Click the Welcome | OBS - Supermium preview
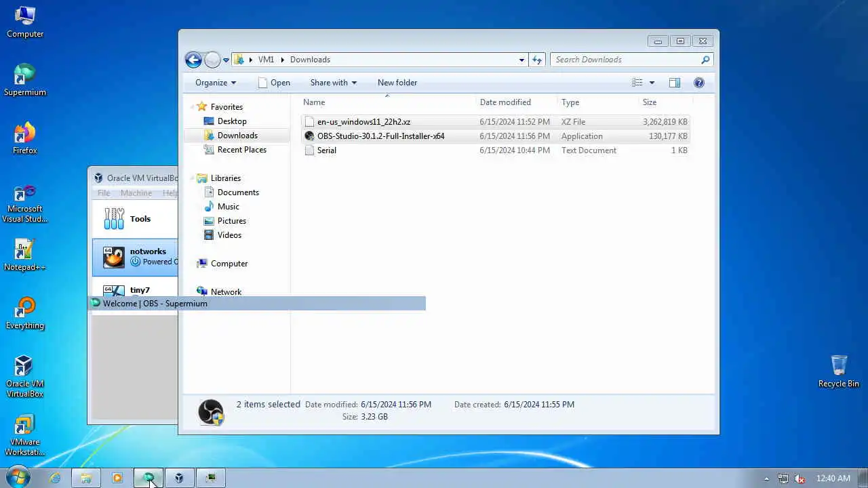868x488 pixels. (258, 304)
